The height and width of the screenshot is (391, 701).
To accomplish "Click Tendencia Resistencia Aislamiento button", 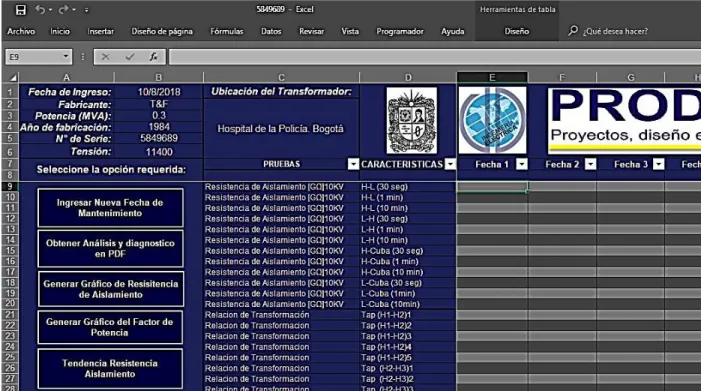I will pos(110,369).
